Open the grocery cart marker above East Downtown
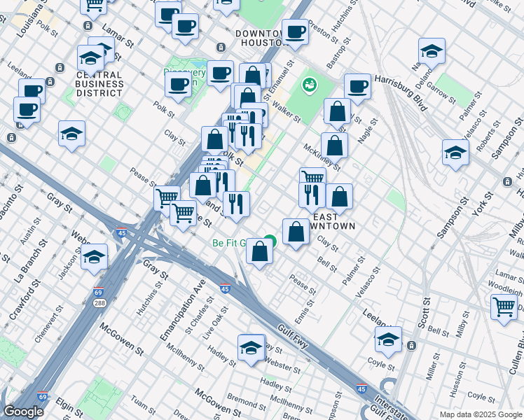This screenshot has width=524, height=420. coord(313,175)
